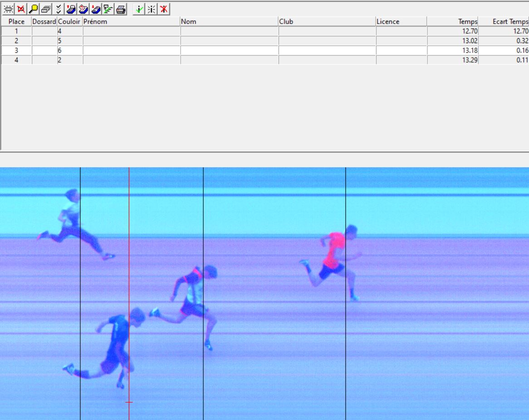Click the Dossard column header
Viewport: 529px width, 420px height.
[44, 22]
